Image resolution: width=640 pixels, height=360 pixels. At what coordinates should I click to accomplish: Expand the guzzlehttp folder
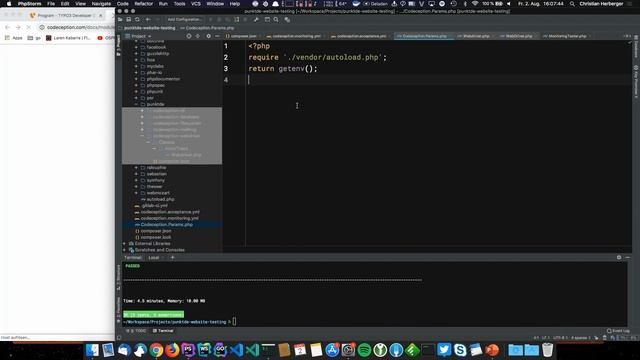point(136,53)
